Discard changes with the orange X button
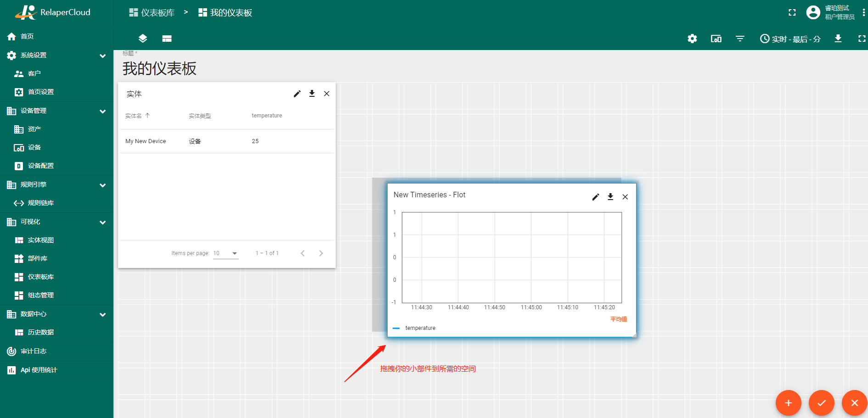 (x=855, y=403)
